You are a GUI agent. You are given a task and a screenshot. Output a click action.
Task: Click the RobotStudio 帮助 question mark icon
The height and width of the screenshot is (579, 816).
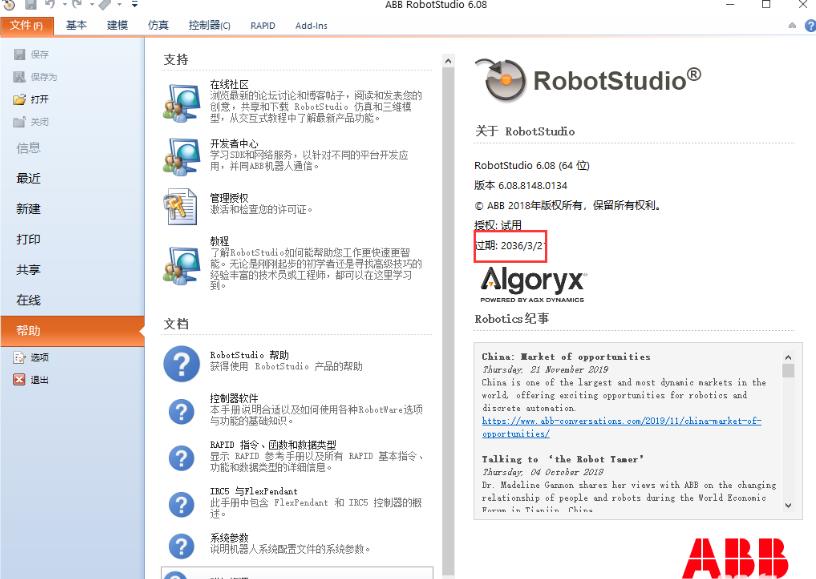pos(182,364)
